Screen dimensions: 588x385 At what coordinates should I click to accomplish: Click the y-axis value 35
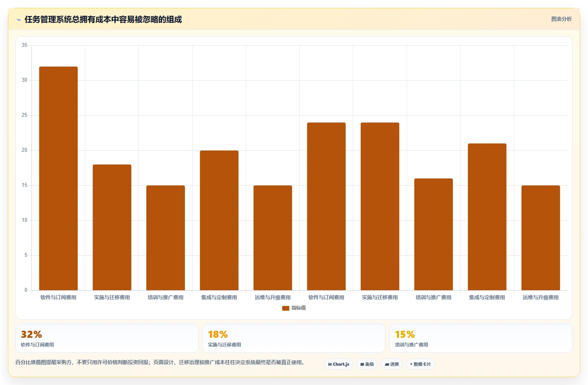(x=24, y=45)
